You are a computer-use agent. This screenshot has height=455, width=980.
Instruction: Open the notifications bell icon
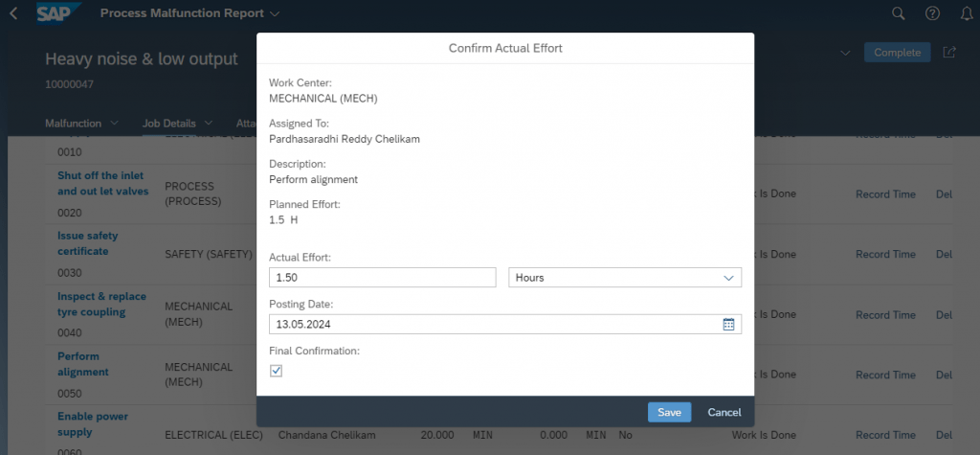(x=967, y=13)
